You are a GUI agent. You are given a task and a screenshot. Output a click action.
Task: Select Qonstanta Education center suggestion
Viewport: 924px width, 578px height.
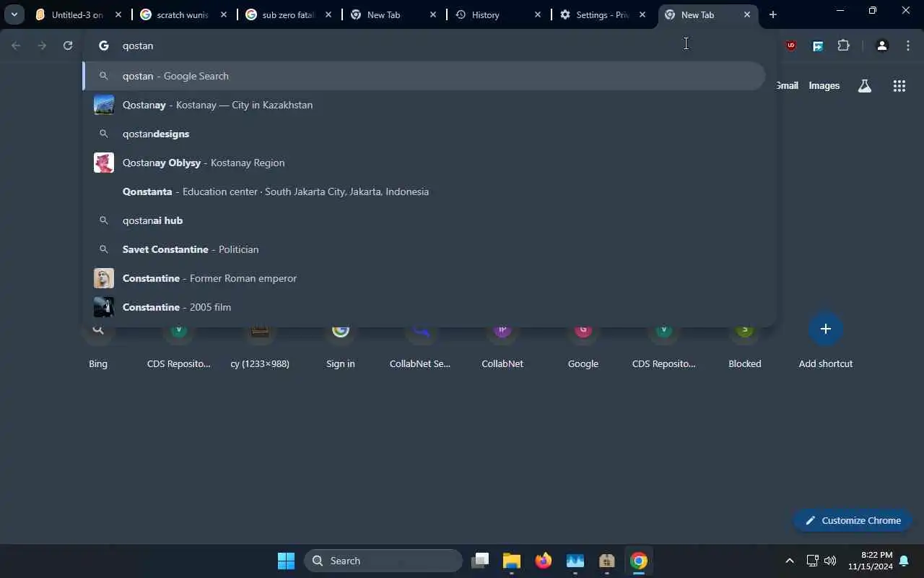click(424, 191)
